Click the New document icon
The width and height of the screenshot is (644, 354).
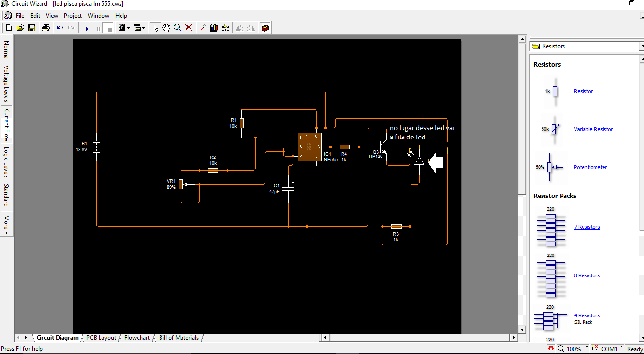[x=9, y=28]
